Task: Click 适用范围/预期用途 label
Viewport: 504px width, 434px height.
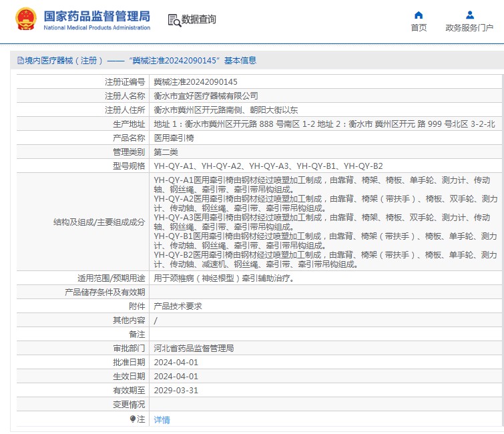Action: 111,278
